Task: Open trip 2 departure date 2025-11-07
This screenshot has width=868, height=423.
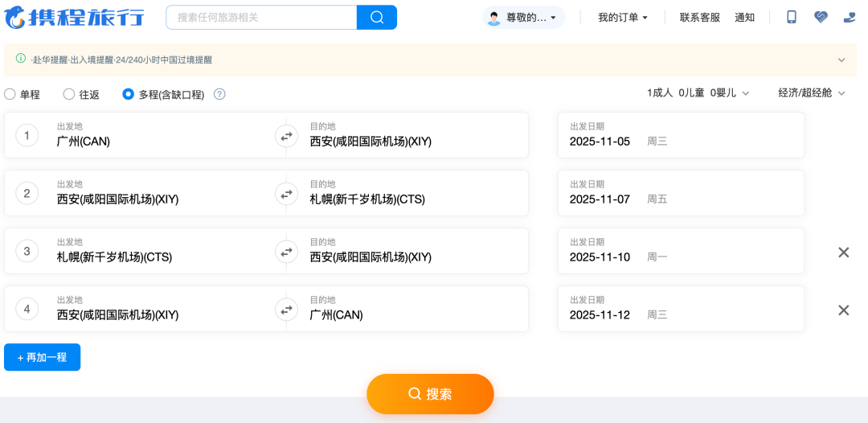Action: coord(681,193)
